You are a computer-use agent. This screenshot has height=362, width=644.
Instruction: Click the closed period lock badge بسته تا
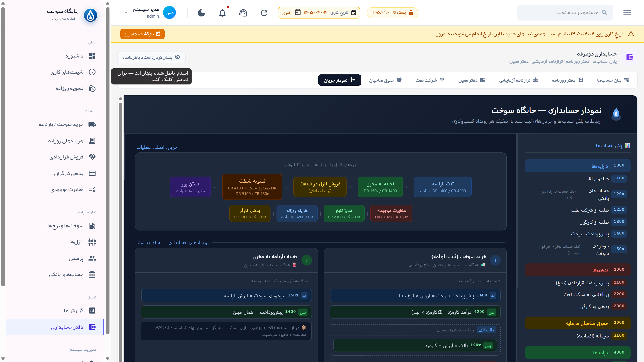coord(392,12)
